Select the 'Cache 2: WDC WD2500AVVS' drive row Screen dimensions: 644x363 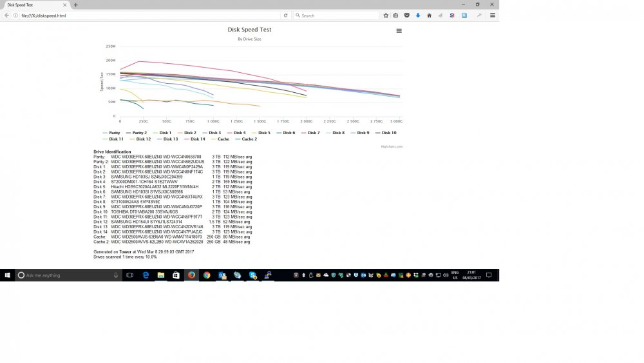tap(172, 242)
